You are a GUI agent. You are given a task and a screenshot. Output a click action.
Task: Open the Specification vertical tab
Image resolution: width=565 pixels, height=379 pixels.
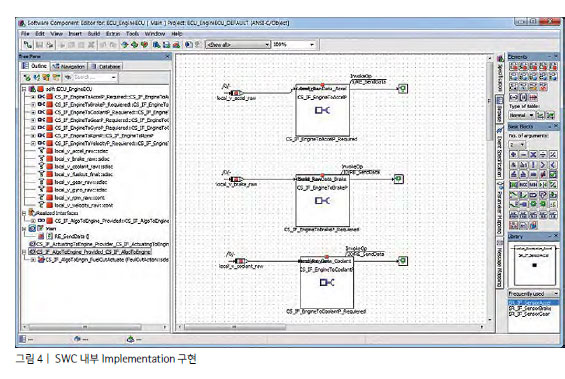pos(499,74)
